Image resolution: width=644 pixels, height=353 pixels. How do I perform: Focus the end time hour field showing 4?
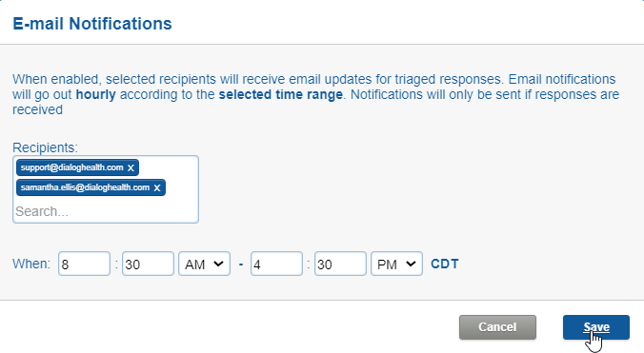[276, 264]
